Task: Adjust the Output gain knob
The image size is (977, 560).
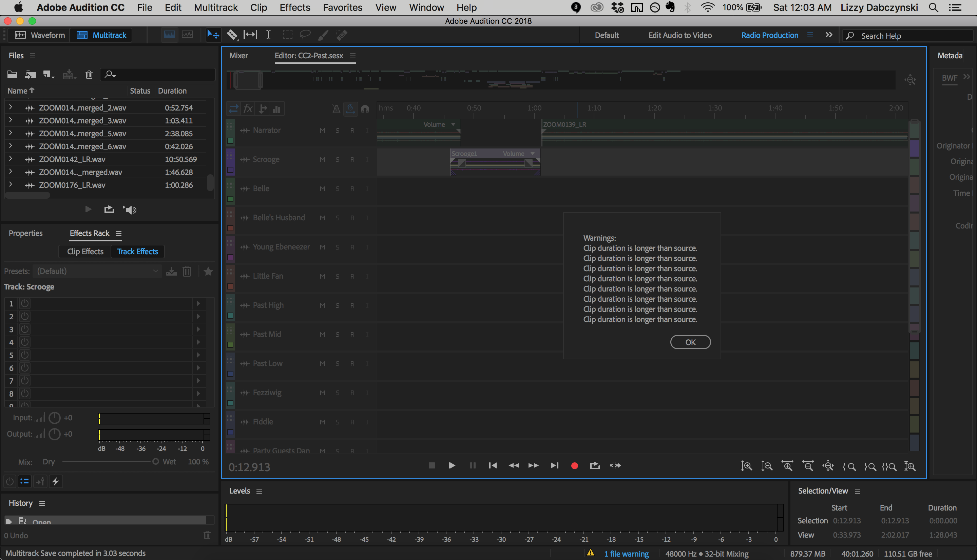Action: (54, 434)
